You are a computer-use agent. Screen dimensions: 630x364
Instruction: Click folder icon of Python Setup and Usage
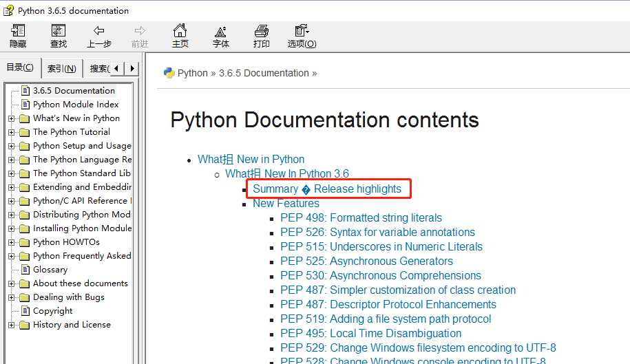(x=25, y=146)
